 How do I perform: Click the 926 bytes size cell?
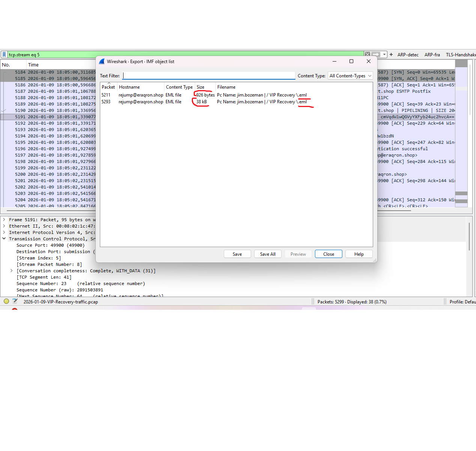click(x=205, y=95)
